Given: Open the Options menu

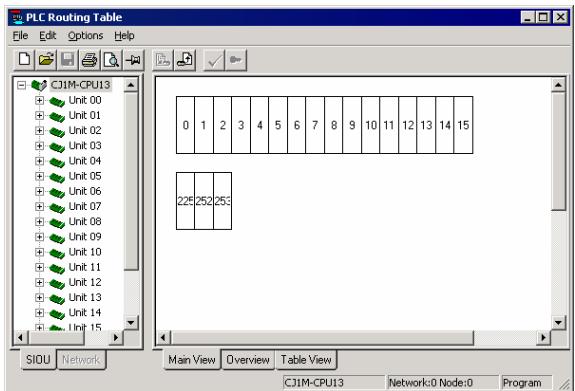Looking at the screenshot, I should pos(85,36).
